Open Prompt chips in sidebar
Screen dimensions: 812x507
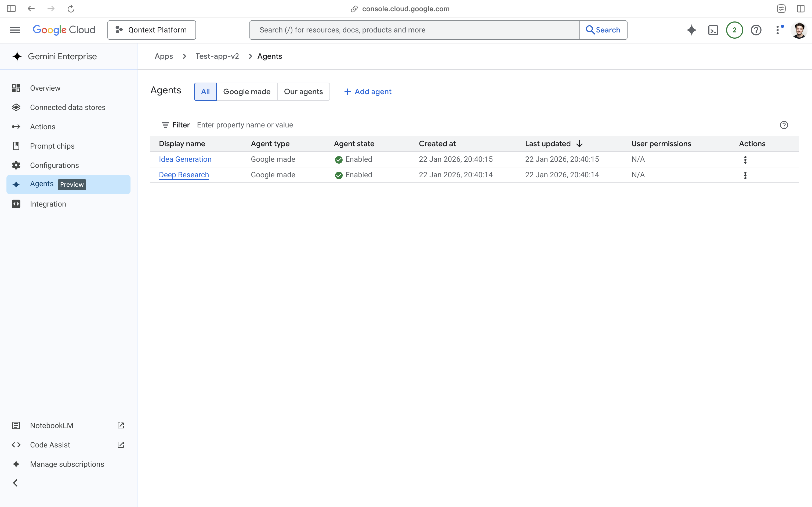pos(52,146)
